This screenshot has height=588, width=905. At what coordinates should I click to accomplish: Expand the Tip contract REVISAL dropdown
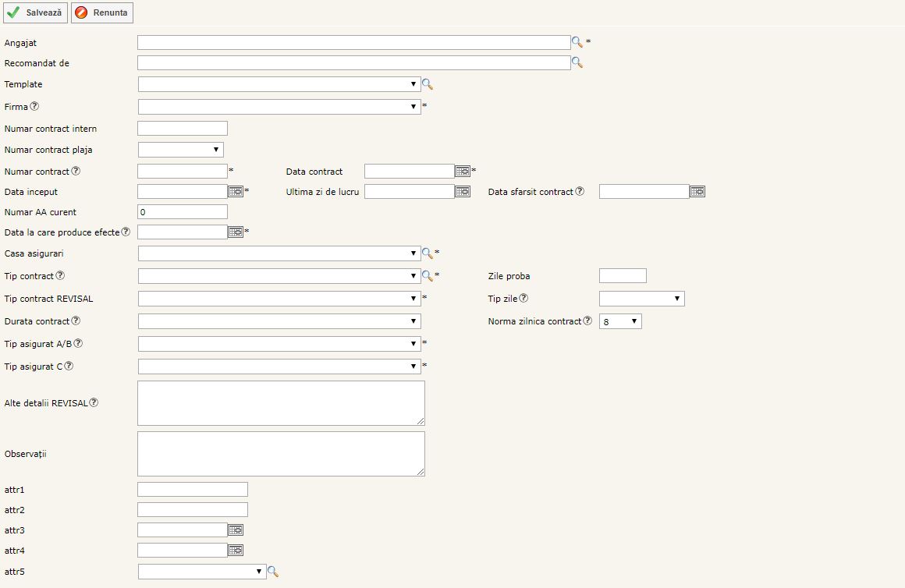(279, 299)
